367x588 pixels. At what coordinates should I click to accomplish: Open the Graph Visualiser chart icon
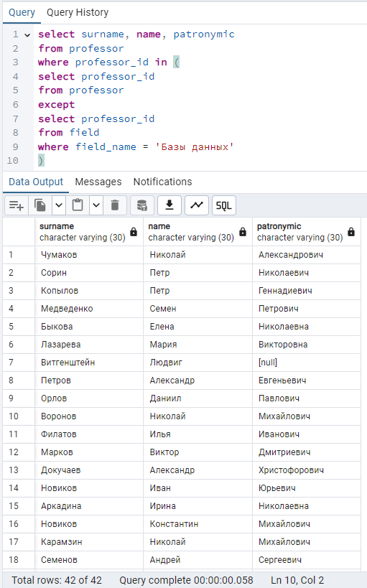(x=197, y=205)
